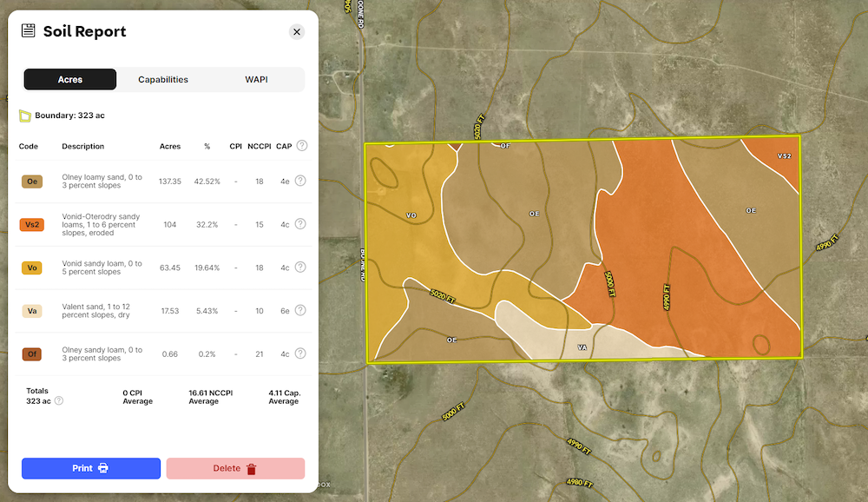Open help icon for Vo soil row
868x502 pixels.
click(300, 268)
